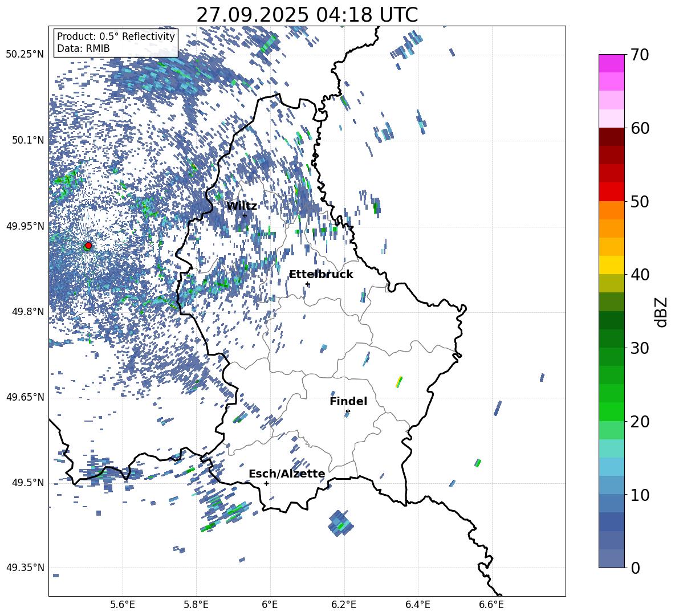Click longitude label 6.6°E
The image size is (675, 616).
click(x=491, y=605)
